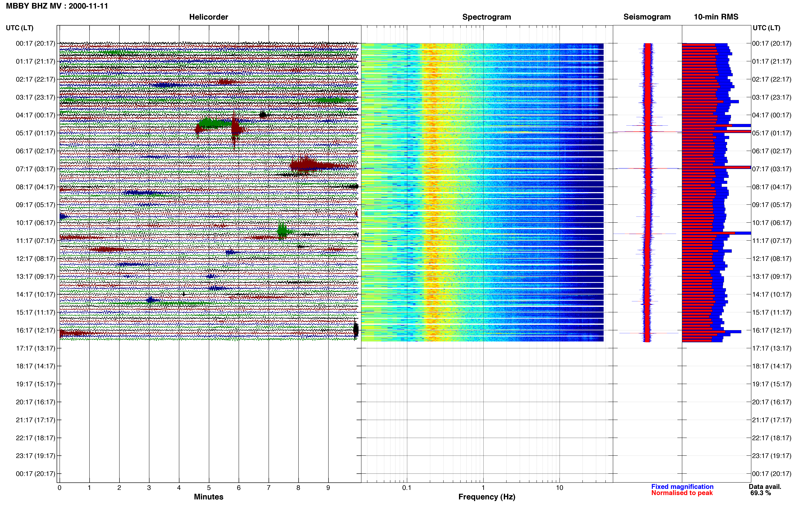Click the right '23:17 (19:17)' time label

point(772,456)
